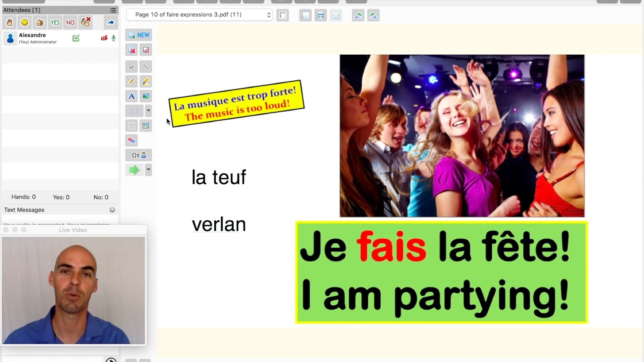644x362 pixels.
Task: Expand the rectangle shape options arrow
Action: click(x=148, y=111)
